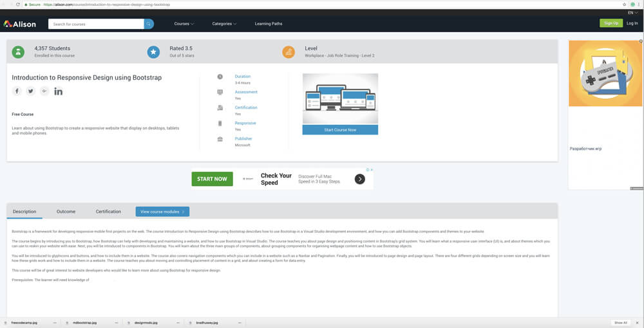Click the green browser extension icon
The width and height of the screenshot is (644, 328).
coord(633,5)
